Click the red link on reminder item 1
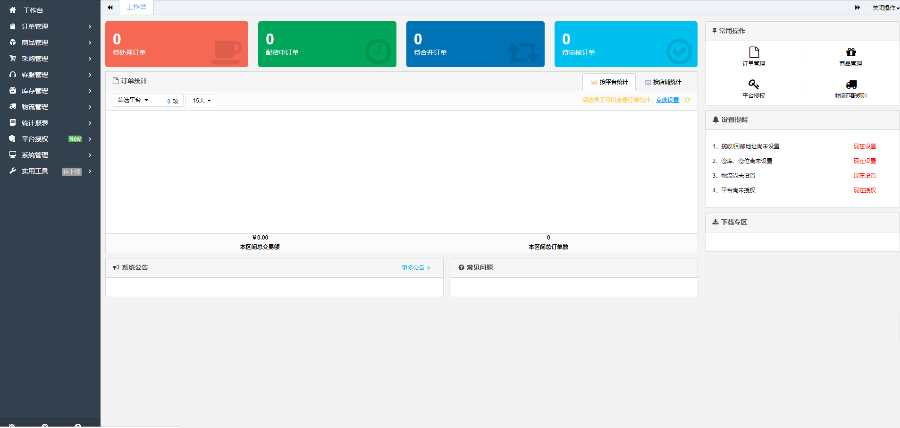 coord(864,146)
